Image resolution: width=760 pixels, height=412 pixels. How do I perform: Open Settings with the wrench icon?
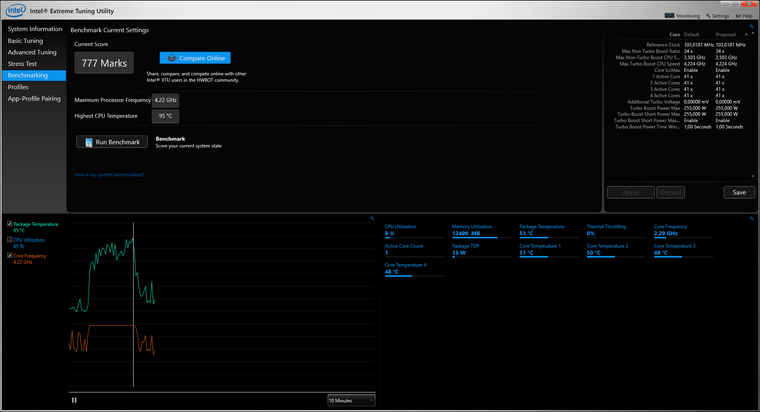click(x=717, y=16)
